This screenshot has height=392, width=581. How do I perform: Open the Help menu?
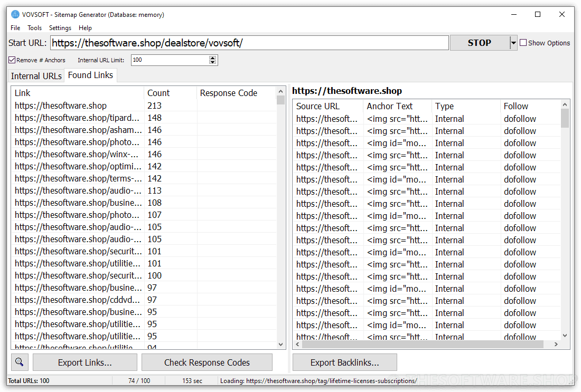(x=85, y=28)
